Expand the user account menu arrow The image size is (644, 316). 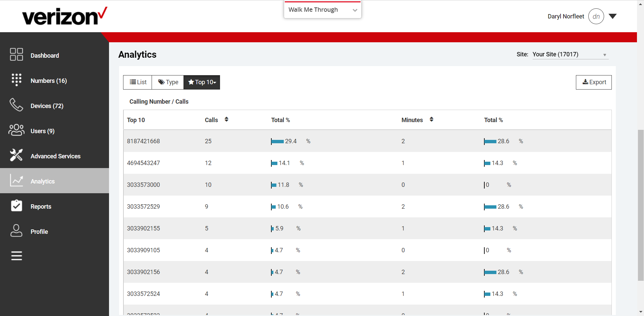click(x=613, y=16)
